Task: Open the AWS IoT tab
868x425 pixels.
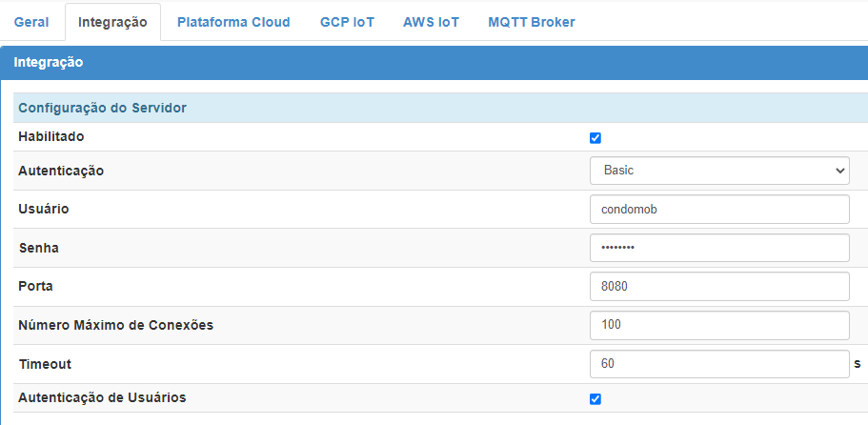Action: click(431, 22)
